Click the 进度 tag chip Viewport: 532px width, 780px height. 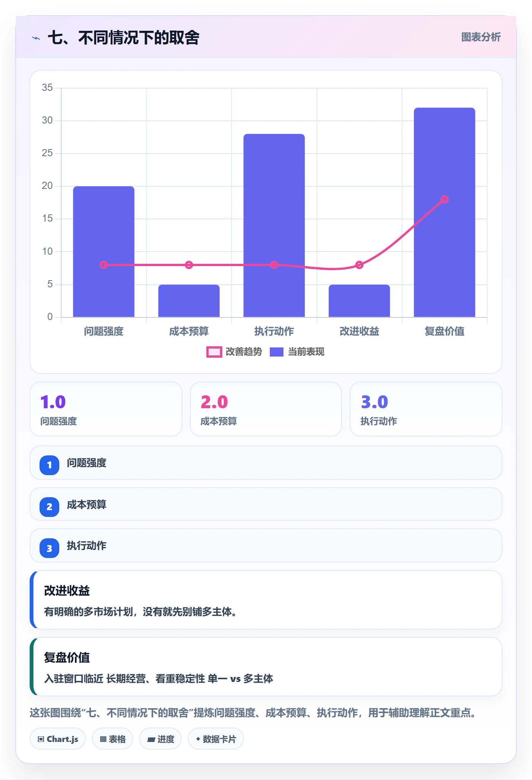point(160,739)
